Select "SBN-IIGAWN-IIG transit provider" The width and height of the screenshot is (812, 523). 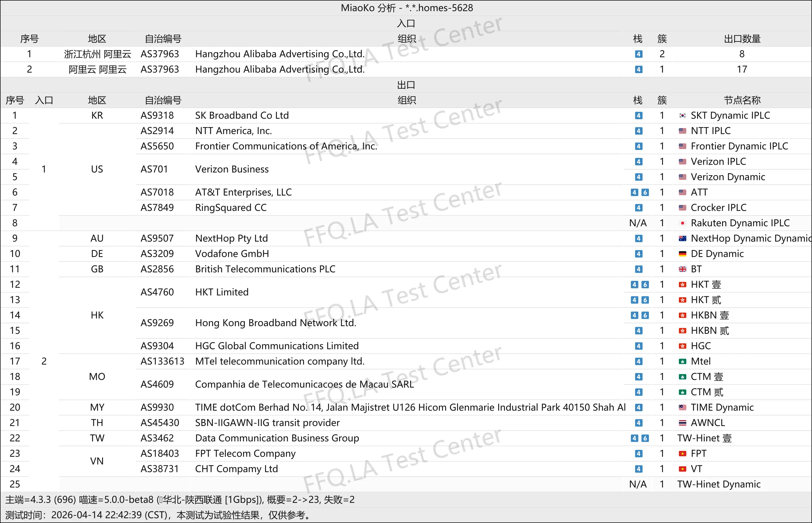[268, 423]
